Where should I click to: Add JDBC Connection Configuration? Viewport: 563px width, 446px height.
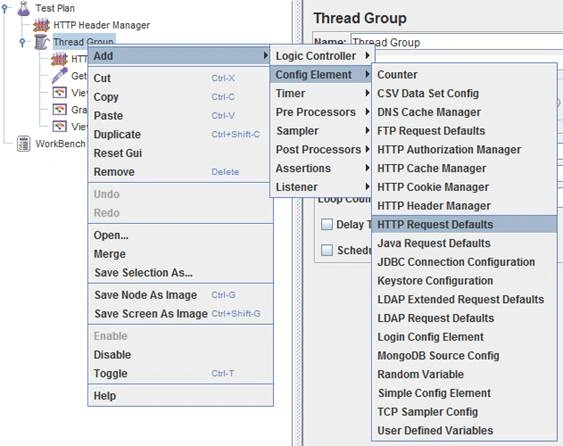(464, 262)
